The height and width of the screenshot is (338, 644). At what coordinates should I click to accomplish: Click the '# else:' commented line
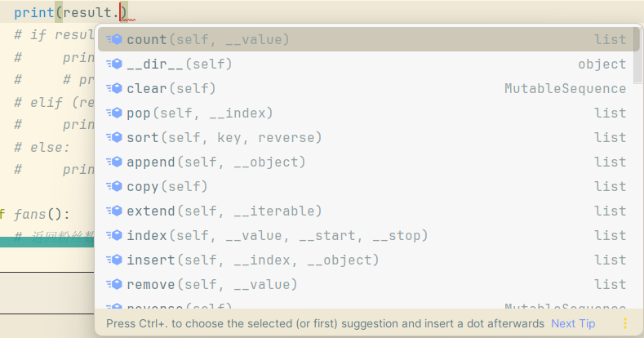pos(42,147)
